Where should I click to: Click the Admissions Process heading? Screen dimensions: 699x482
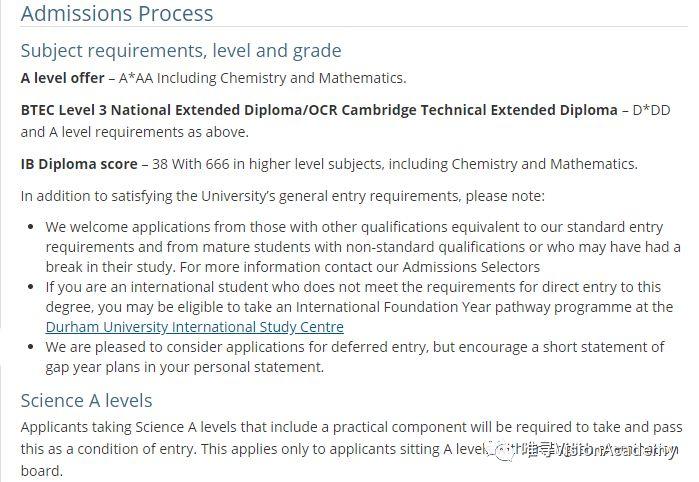[x=117, y=14]
